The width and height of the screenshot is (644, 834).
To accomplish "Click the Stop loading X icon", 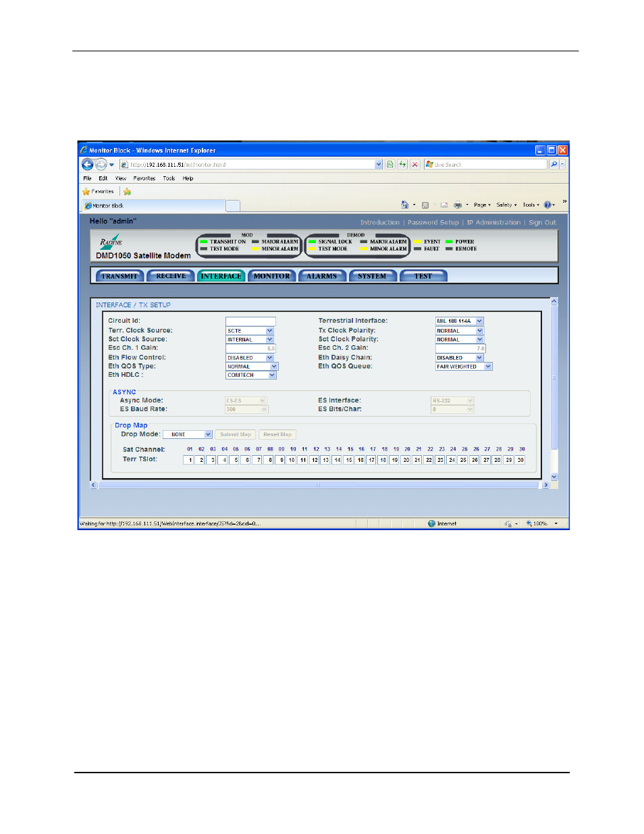I will click(x=415, y=164).
